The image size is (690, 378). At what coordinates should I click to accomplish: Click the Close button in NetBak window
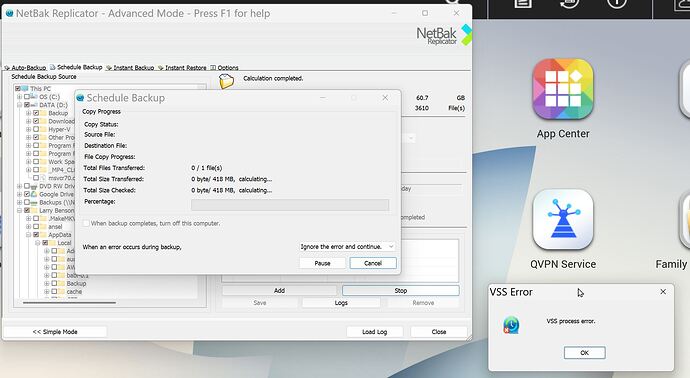(x=439, y=332)
